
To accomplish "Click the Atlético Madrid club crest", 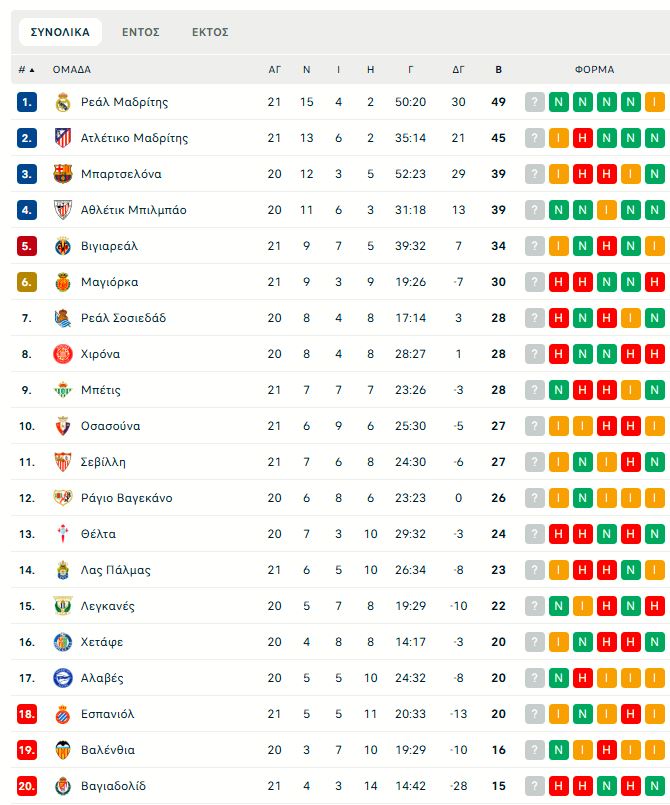I will 63,138.
